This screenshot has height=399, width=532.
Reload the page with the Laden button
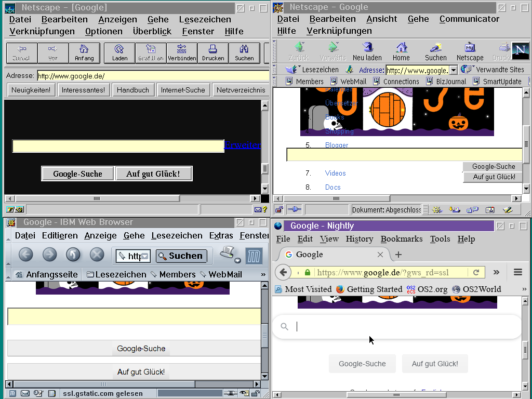tap(119, 53)
